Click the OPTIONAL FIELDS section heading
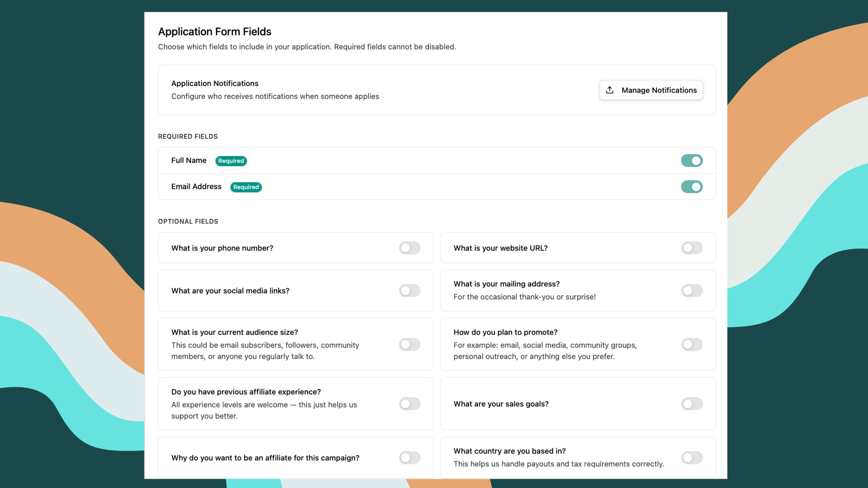Viewport: 868px width, 488px height. [x=188, y=221]
